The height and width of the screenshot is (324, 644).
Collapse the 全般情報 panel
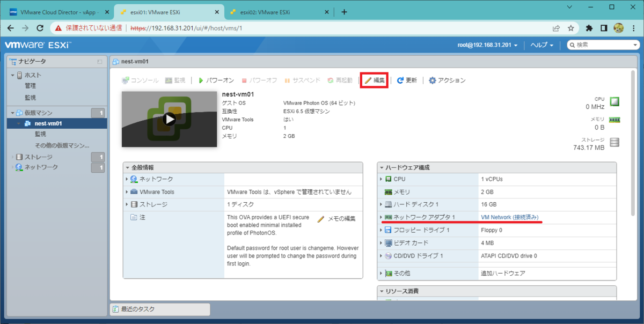(x=128, y=167)
